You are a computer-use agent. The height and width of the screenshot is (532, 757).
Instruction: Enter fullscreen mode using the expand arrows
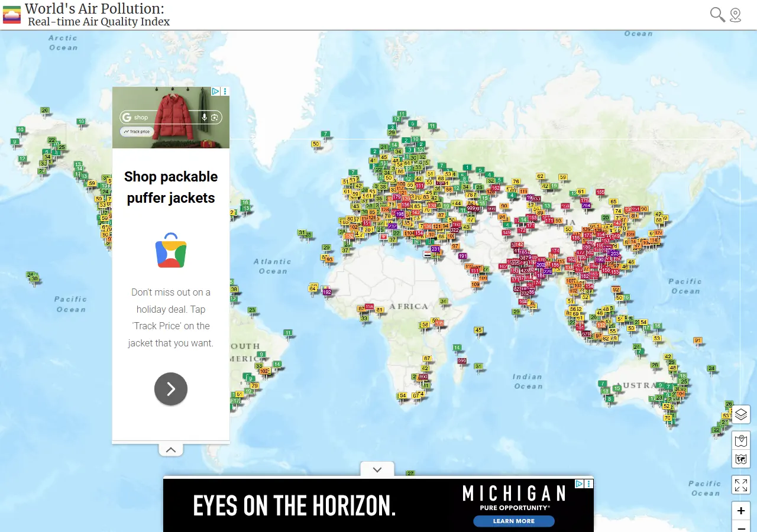[x=740, y=485]
